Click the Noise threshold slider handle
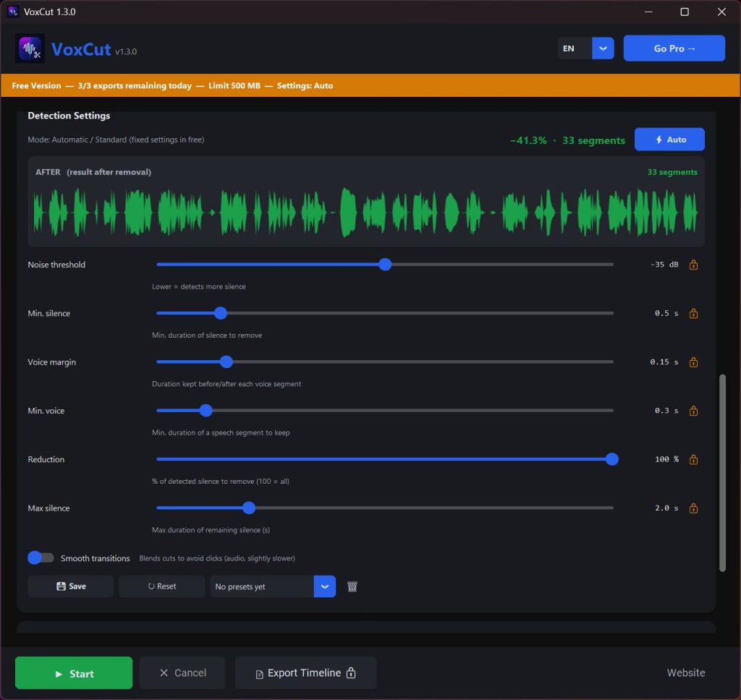Screen dimensions: 741x700 tap(385, 265)
